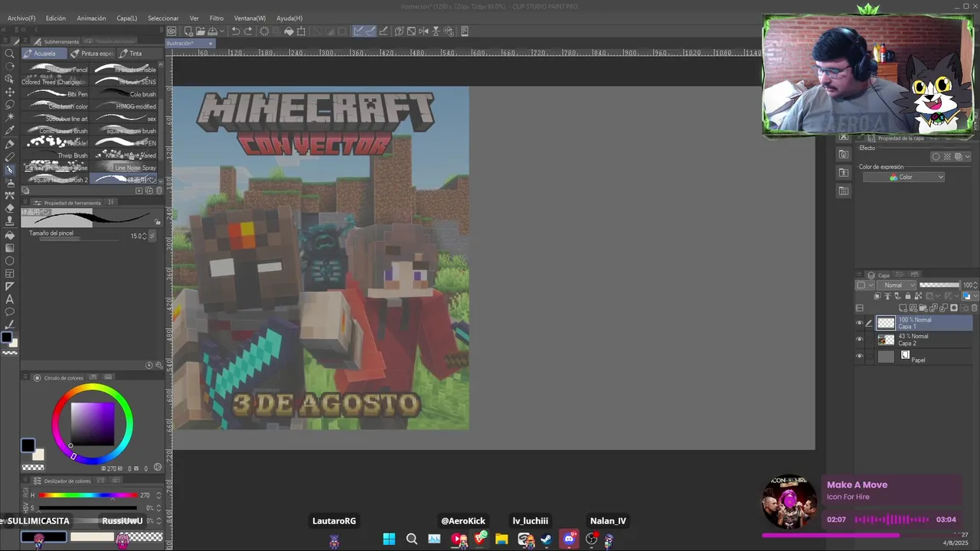Screen dimensions: 980x551
Task: Open the Windows Start button
Action: pos(389,540)
